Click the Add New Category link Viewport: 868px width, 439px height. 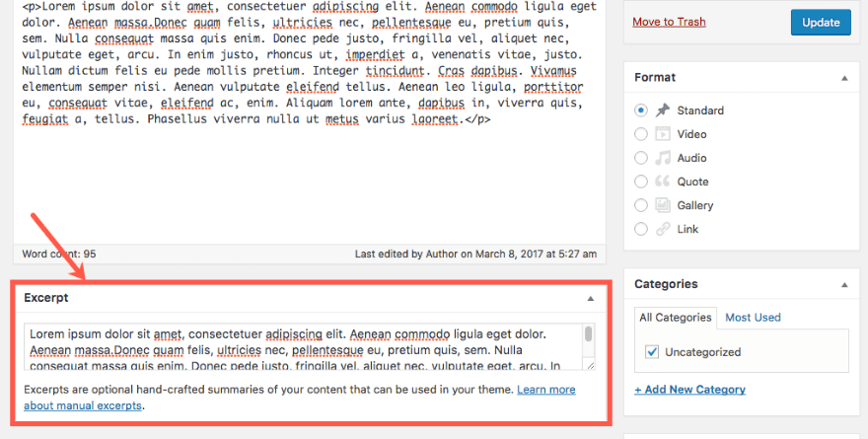[689, 390]
